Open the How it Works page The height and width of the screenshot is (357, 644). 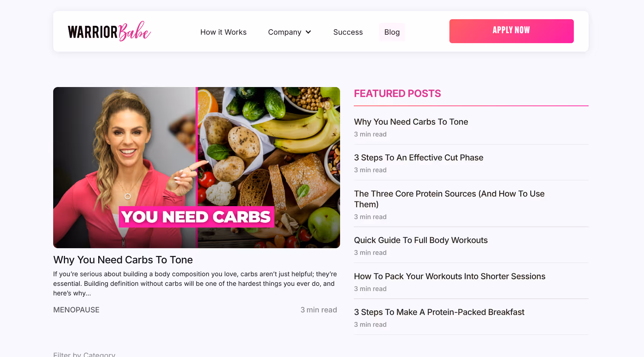[223, 32]
